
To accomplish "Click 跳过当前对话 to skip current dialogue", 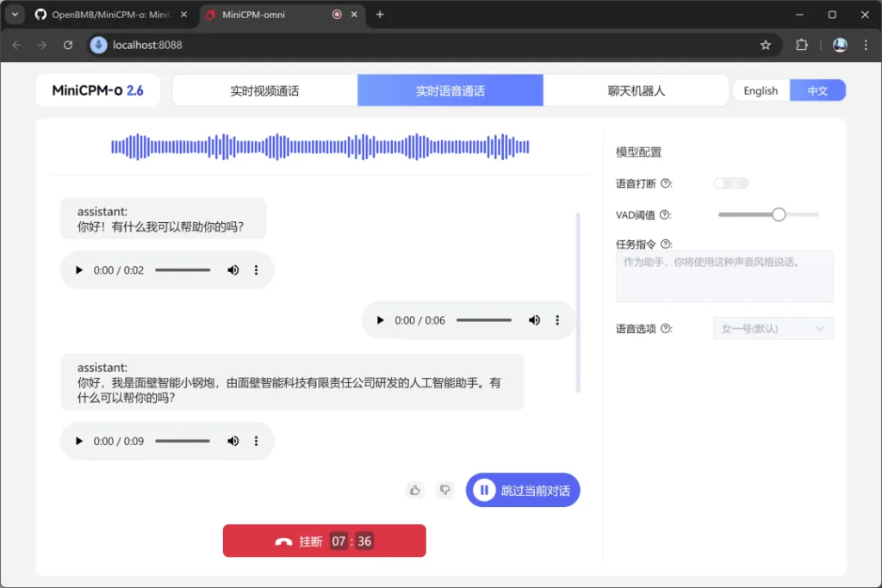I will (x=523, y=490).
